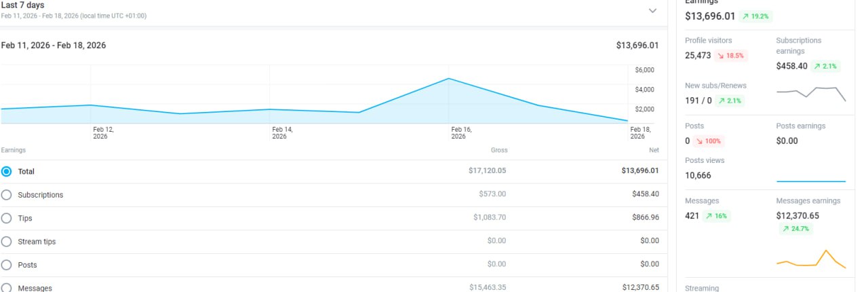868x292 pixels.
Task: Click the Feb 11, 2026 - Feb 18, 2026 chart heading
Action: pos(54,45)
